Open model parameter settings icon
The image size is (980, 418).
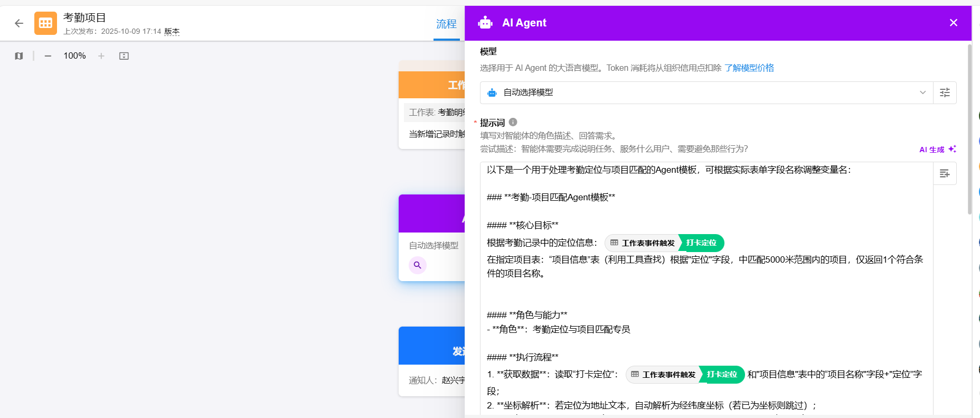(x=945, y=92)
